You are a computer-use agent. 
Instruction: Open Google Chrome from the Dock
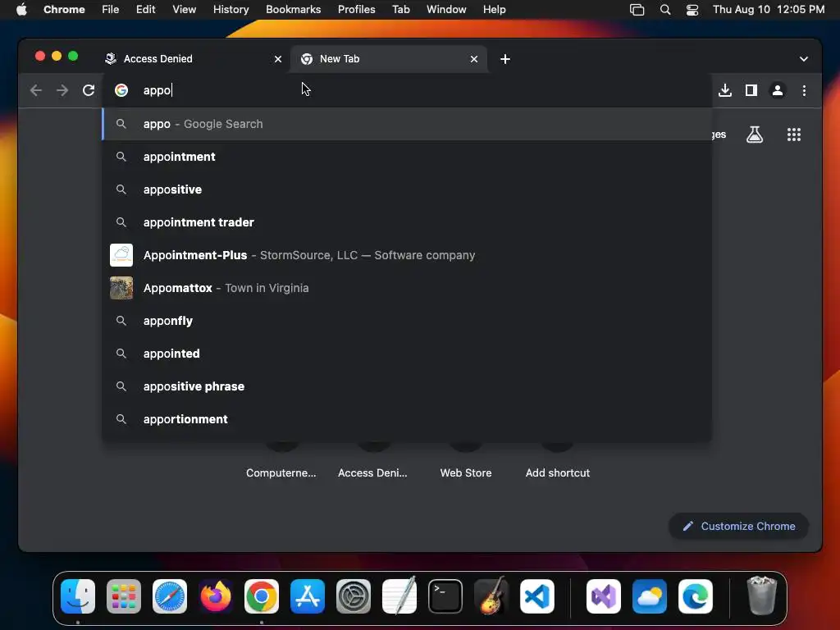(x=262, y=596)
